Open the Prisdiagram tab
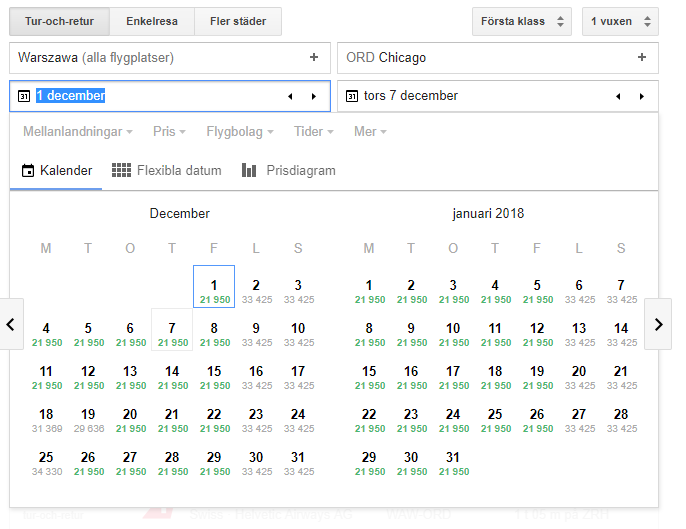 [x=289, y=170]
